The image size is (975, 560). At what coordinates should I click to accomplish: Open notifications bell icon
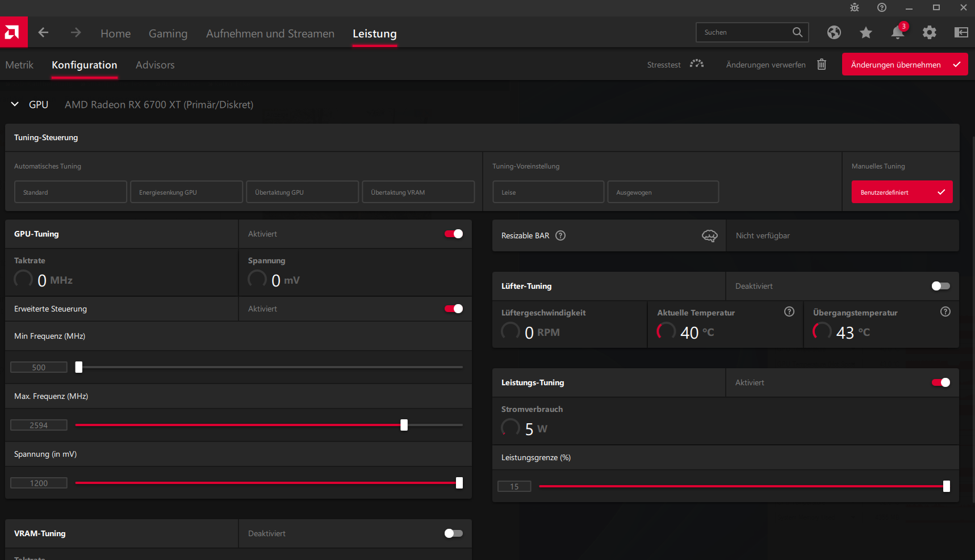coord(898,32)
